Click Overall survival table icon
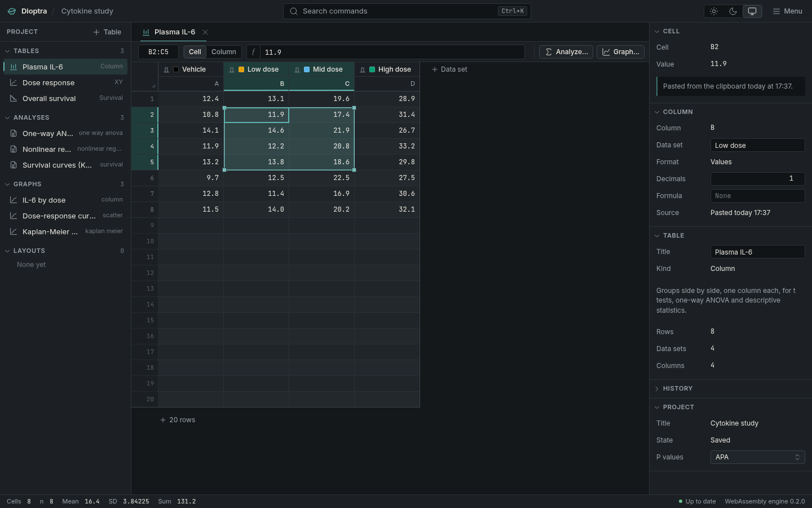The image size is (812, 508). pyautogui.click(x=14, y=98)
